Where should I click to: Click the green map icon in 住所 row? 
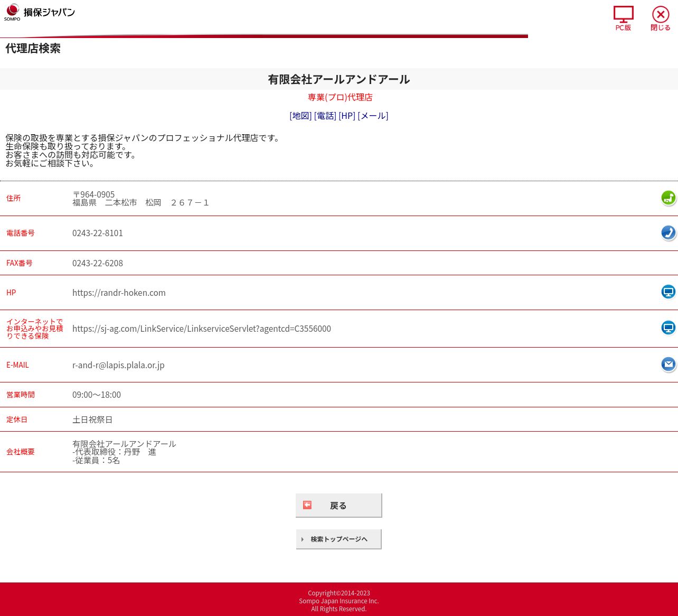pyautogui.click(x=668, y=198)
